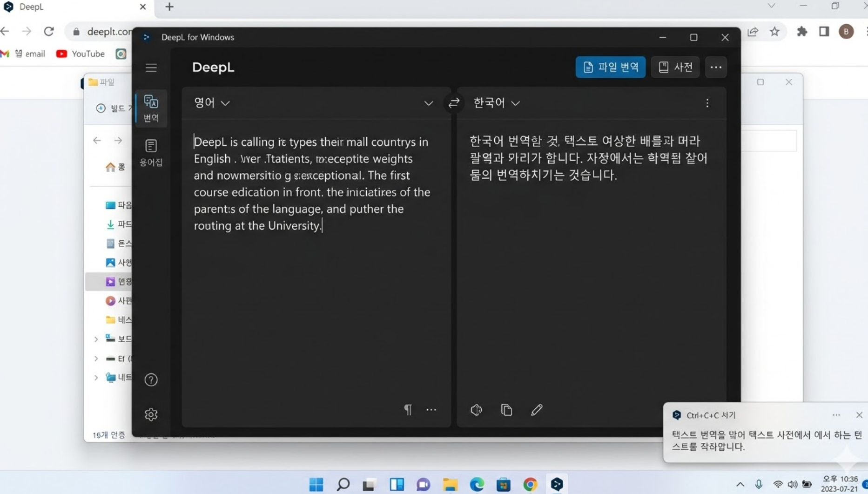
Task: Open File Explorer from the taskbar
Action: (450, 484)
